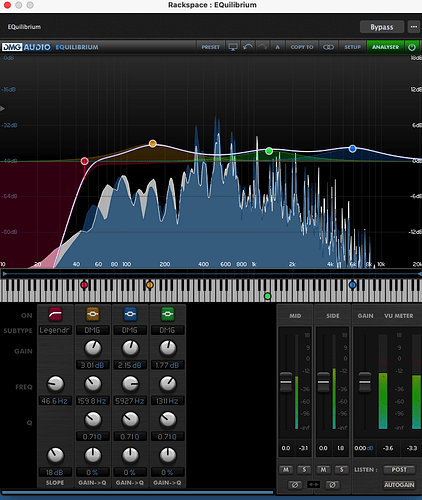Image resolution: width=422 pixels, height=500 pixels.
Task: Open DMG subtype dropdown of orange band
Action: pyautogui.click(x=92, y=330)
